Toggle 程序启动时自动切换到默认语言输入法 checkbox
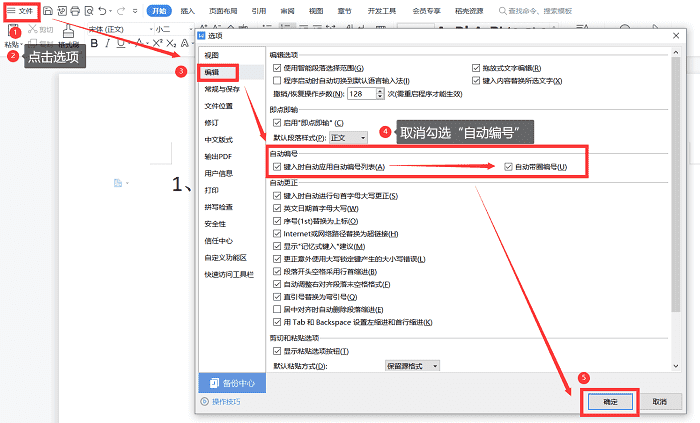700x423 pixels. (x=277, y=81)
